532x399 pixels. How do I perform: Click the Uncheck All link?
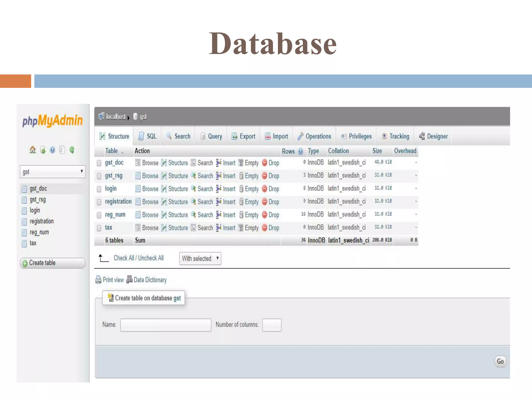point(151,258)
